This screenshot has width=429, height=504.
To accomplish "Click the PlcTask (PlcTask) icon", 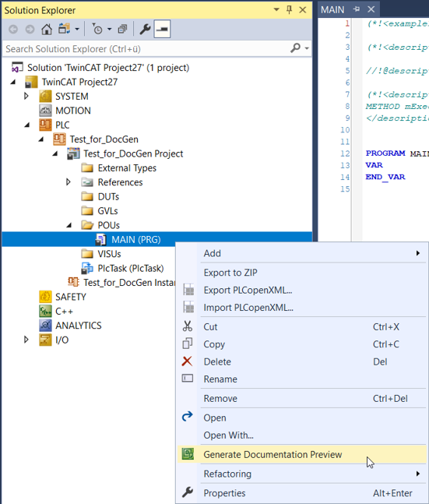I will pos(87,268).
